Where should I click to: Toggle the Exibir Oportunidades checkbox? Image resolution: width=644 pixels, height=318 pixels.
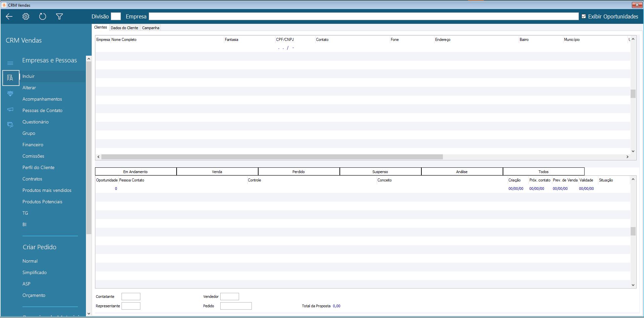click(x=584, y=16)
